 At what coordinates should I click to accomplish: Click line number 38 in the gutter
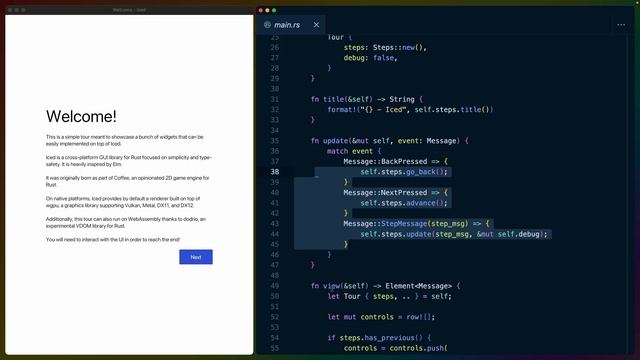275,172
